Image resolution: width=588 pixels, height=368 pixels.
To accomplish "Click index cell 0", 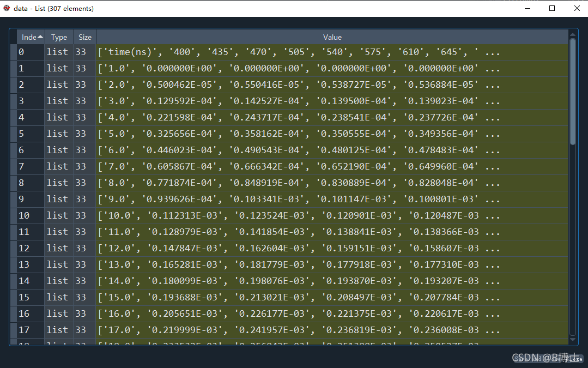I will click(31, 52).
